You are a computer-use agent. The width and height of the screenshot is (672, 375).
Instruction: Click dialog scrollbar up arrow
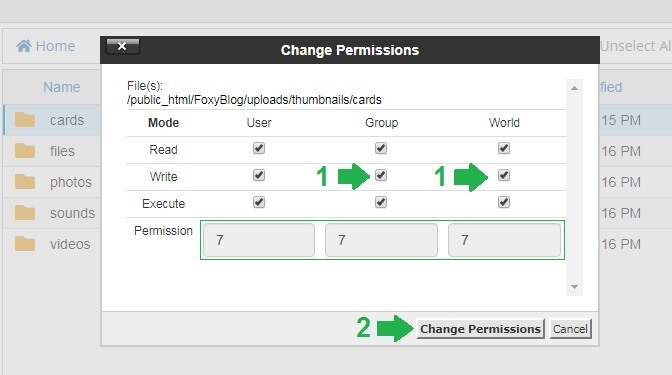tap(574, 88)
